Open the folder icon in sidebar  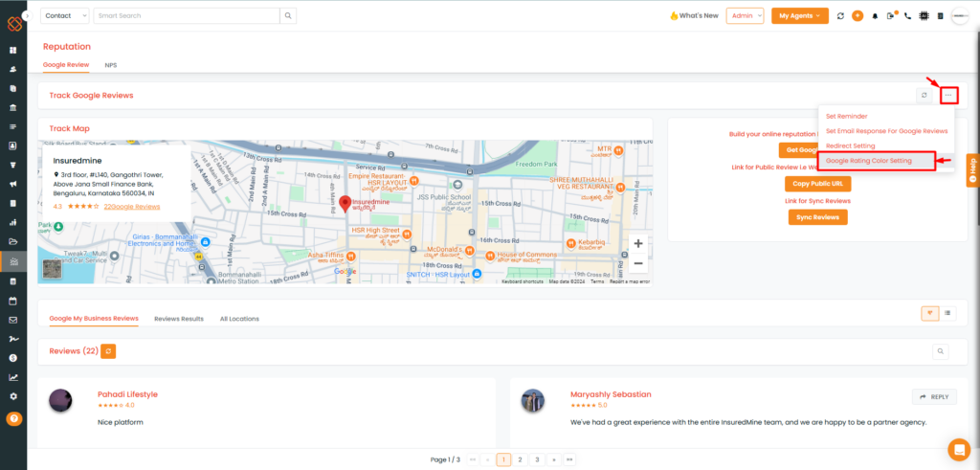point(13,242)
